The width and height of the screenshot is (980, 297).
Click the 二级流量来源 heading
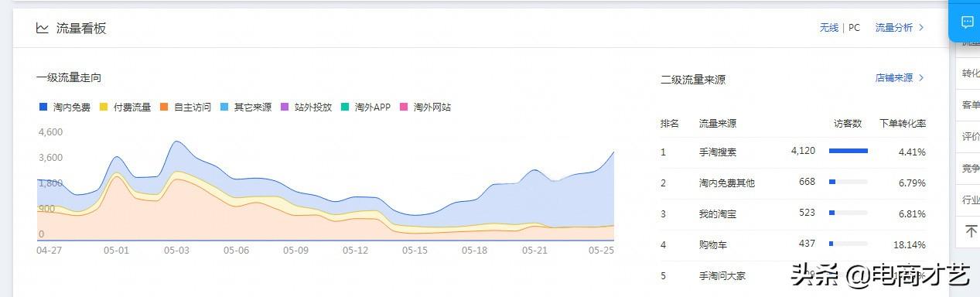pos(693,79)
